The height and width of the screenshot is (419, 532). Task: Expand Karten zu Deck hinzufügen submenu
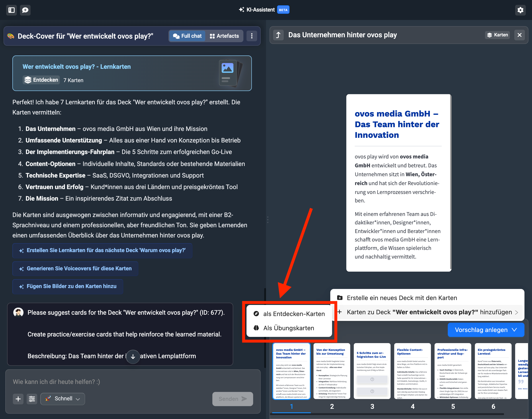click(x=429, y=312)
